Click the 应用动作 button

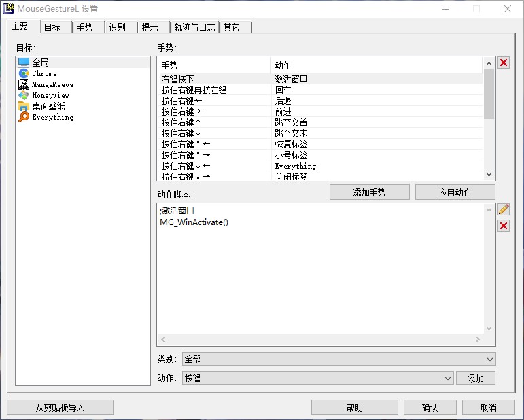pos(455,192)
